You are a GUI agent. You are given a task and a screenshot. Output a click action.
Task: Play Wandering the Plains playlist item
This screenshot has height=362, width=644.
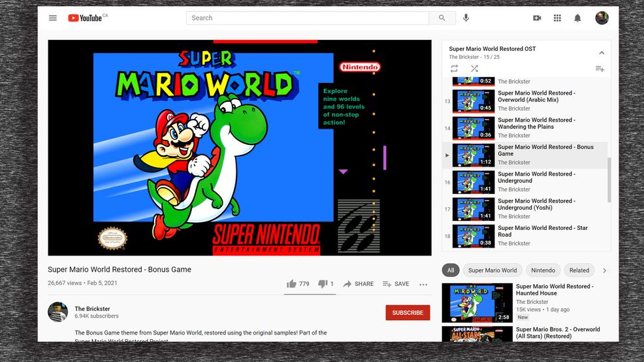click(525, 128)
